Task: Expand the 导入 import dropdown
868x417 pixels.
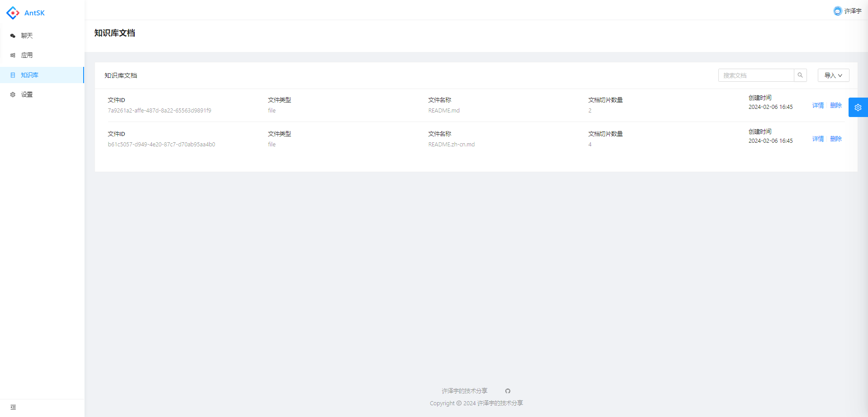Action: click(x=833, y=75)
